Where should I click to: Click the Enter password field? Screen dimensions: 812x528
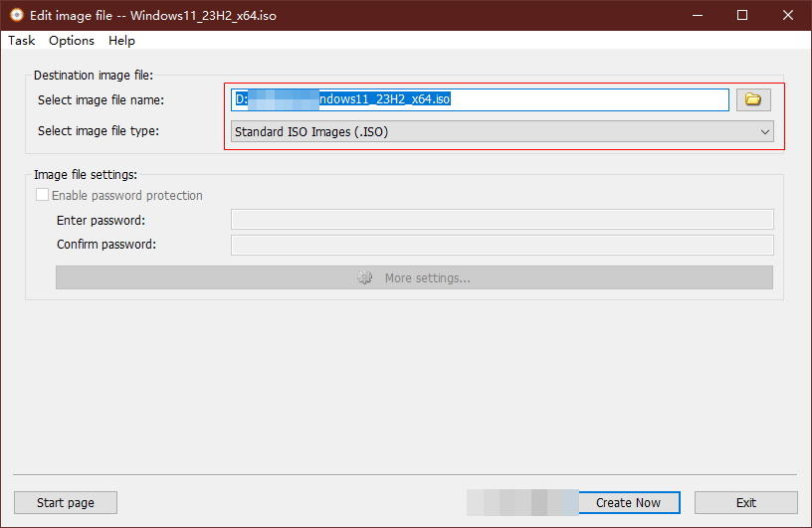(503, 220)
